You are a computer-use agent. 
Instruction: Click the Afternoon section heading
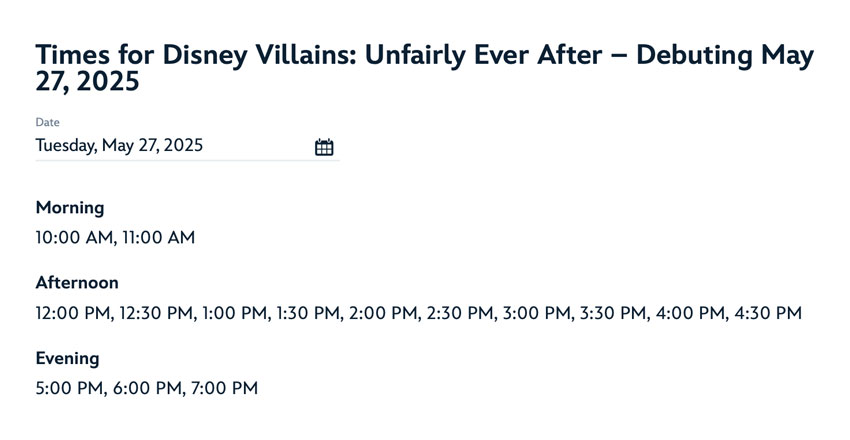77,283
